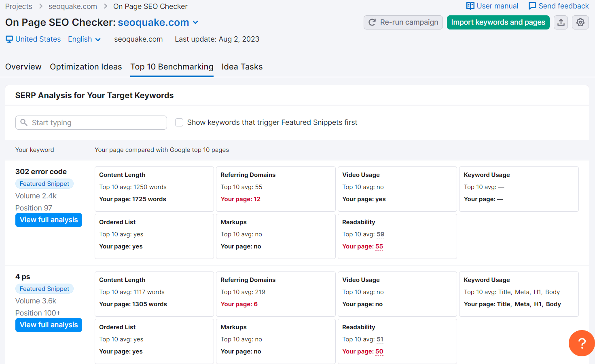Switch to the Optimization Ideas tab
The height and width of the screenshot is (364, 595).
coord(86,67)
